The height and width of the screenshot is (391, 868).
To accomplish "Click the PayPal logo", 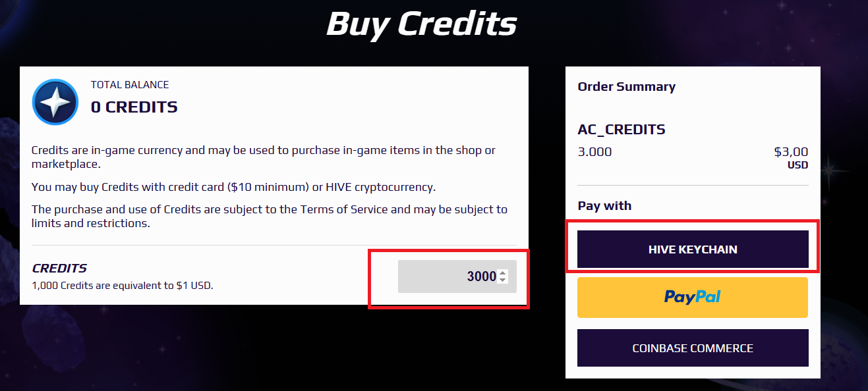I will click(693, 297).
